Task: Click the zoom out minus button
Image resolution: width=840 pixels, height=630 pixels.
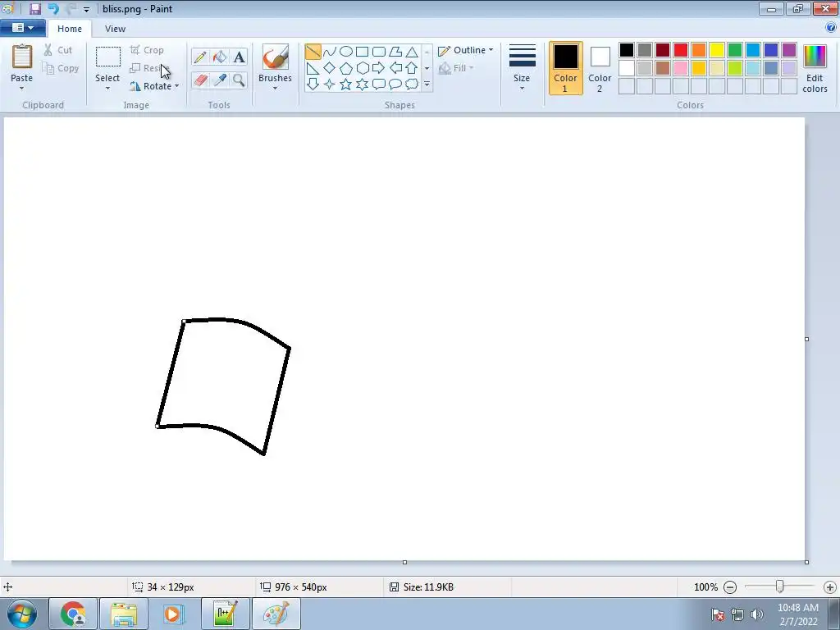Action: 730,587
